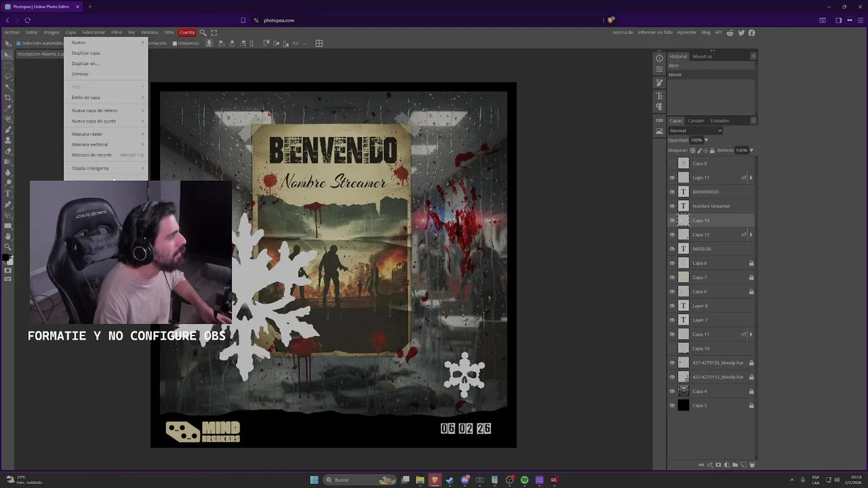Select the Clone Stamp tool
This screenshot has height=488, width=868.
[x=8, y=140]
